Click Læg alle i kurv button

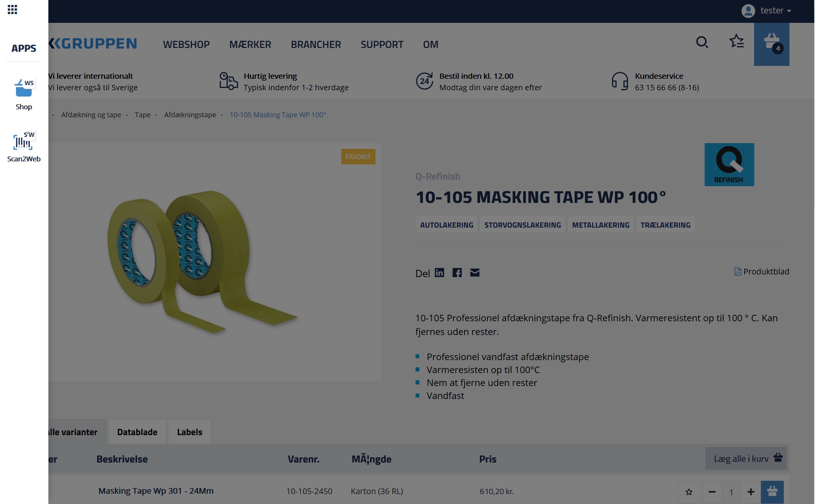746,458
